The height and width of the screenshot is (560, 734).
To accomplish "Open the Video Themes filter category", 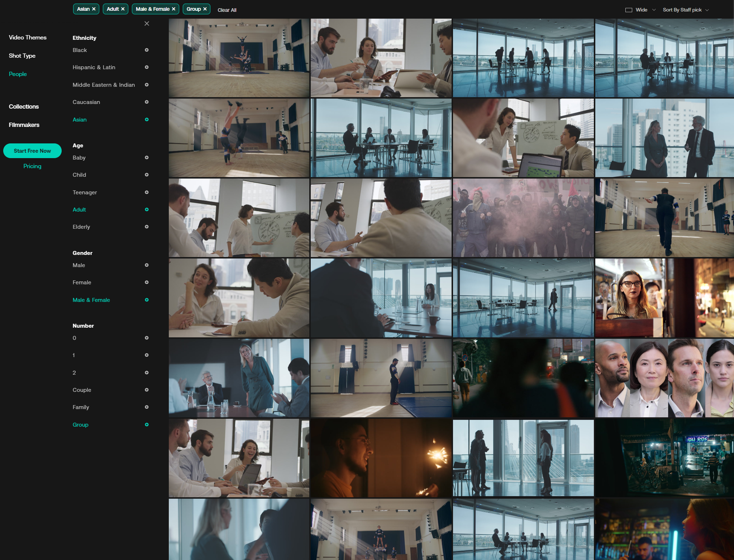I will 28,38.
